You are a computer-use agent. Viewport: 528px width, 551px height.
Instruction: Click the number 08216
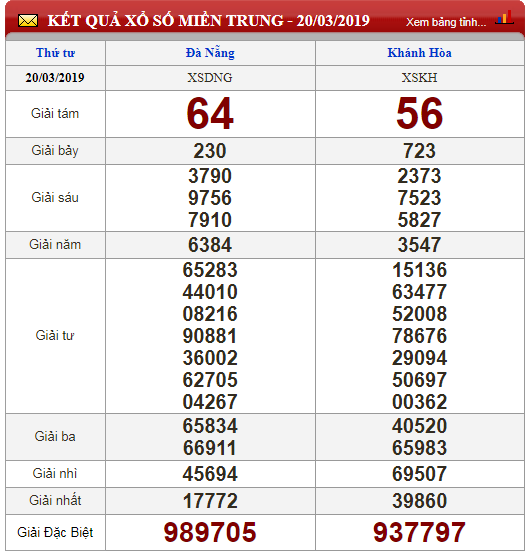pyautogui.click(x=210, y=314)
